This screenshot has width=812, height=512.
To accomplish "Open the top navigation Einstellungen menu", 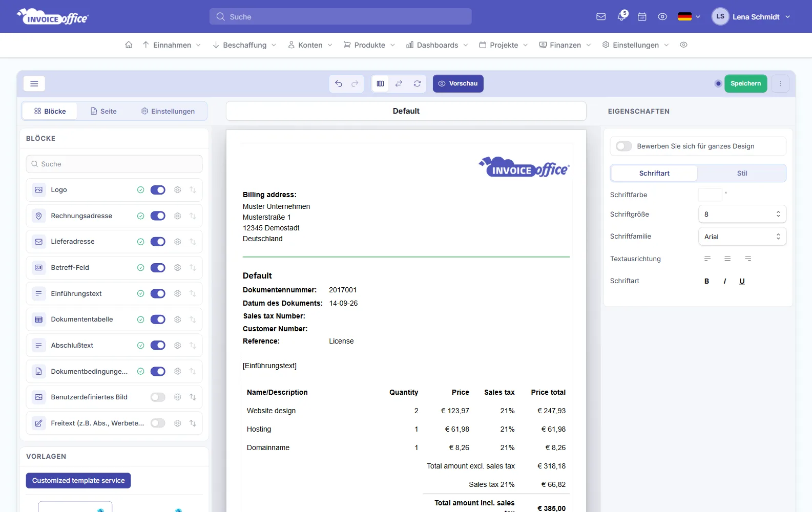I will (x=635, y=45).
